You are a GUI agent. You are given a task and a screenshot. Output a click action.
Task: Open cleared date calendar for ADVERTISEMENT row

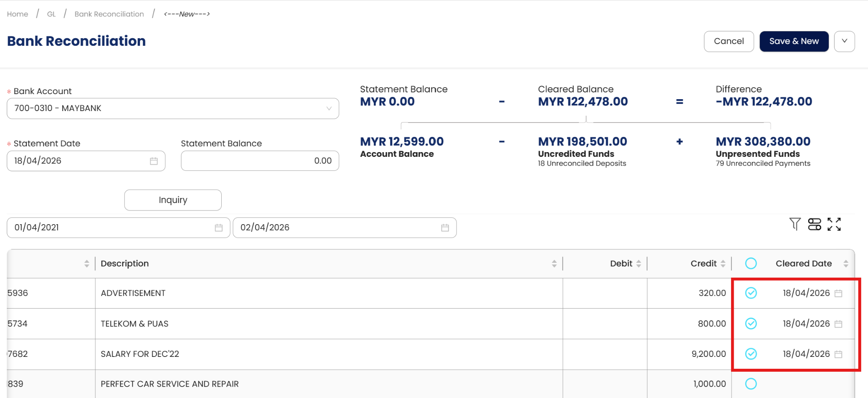point(838,293)
